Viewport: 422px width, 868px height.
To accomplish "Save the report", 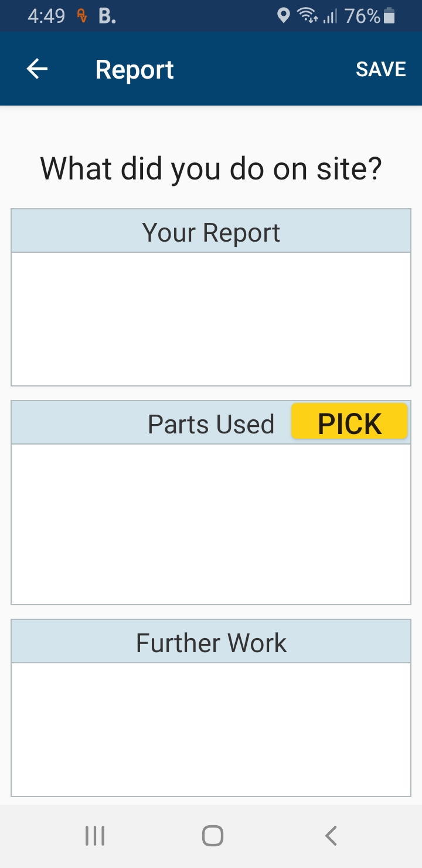I will pos(381,69).
